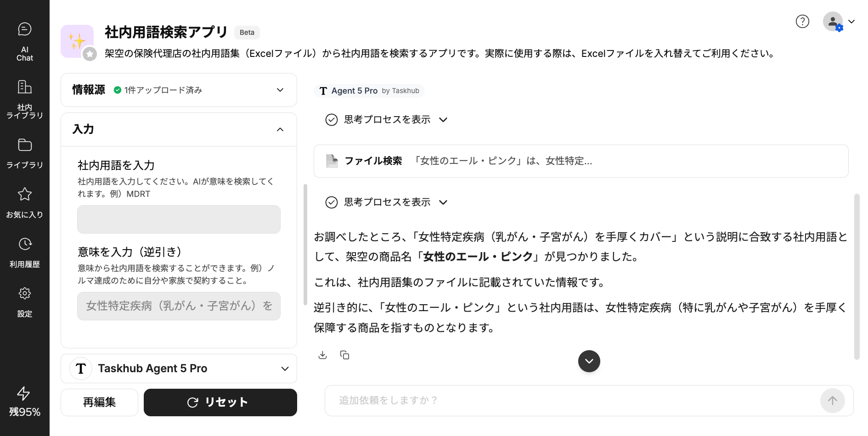Image resolution: width=868 pixels, height=436 pixels.
Task: Go to ライブラリ folder in sidebar
Action: pyautogui.click(x=25, y=153)
